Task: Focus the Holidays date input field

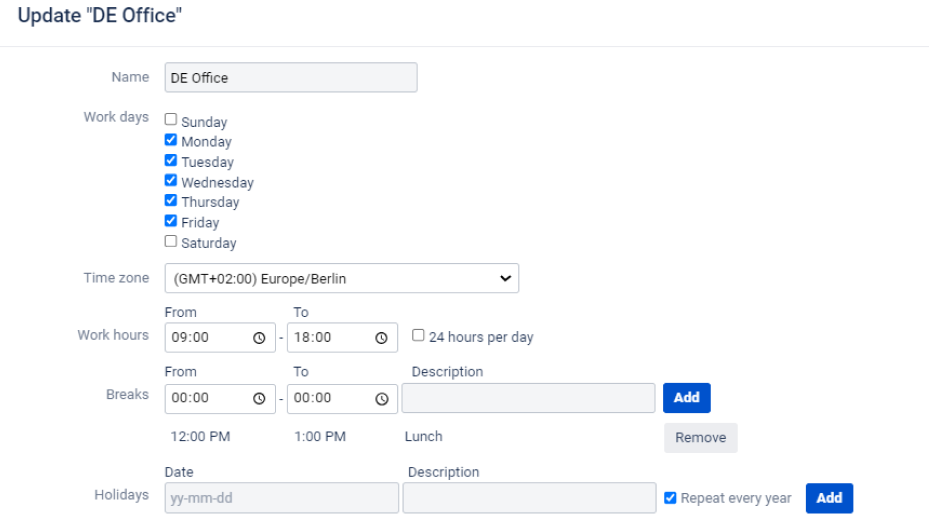Action: click(281, 498)
